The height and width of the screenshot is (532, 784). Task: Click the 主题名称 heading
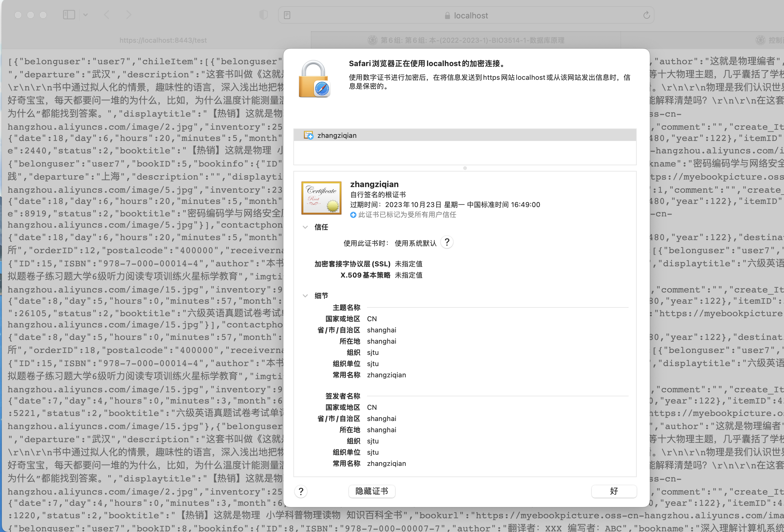tap(346, 307)
